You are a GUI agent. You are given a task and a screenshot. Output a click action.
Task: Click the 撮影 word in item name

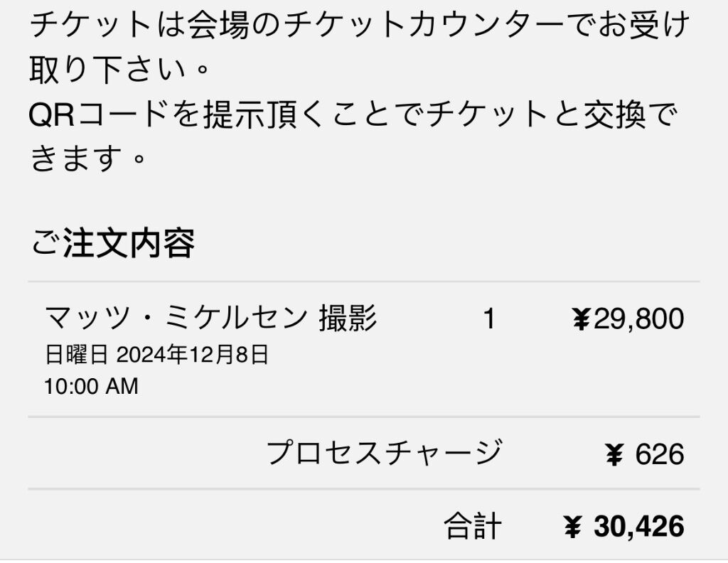[348, 318]
